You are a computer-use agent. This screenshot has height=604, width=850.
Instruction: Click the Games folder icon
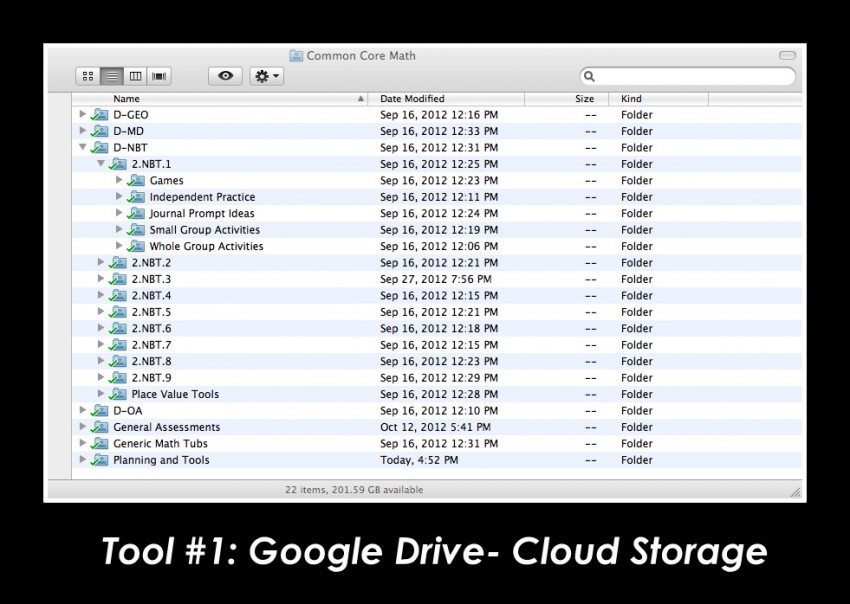click(x=136, y=180)
